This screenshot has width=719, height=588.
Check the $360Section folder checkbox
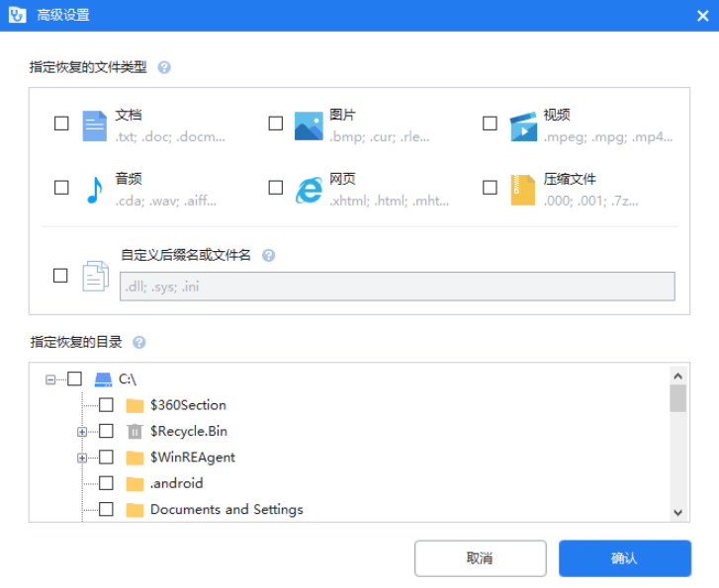click(106, 405)
